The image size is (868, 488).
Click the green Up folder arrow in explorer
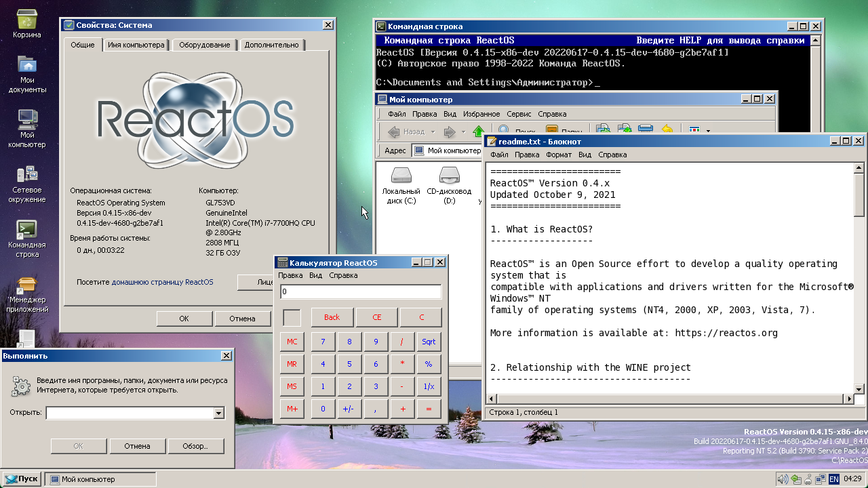(479, 131)
